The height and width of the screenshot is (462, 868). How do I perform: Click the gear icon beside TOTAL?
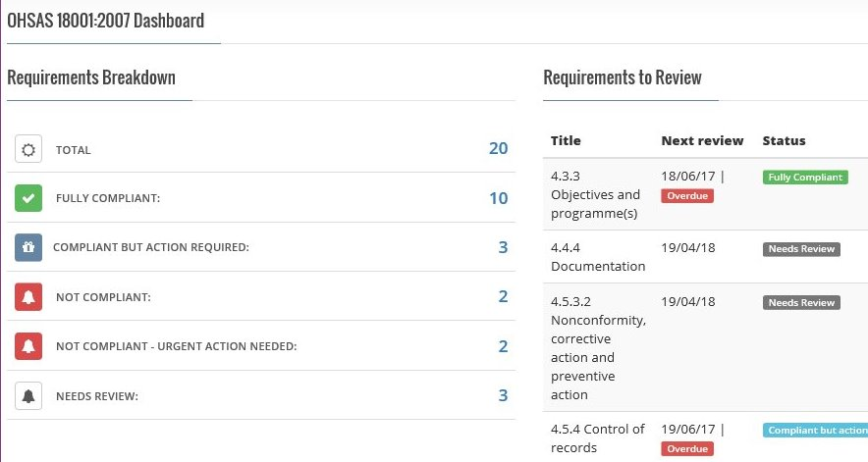coord(28,149)
